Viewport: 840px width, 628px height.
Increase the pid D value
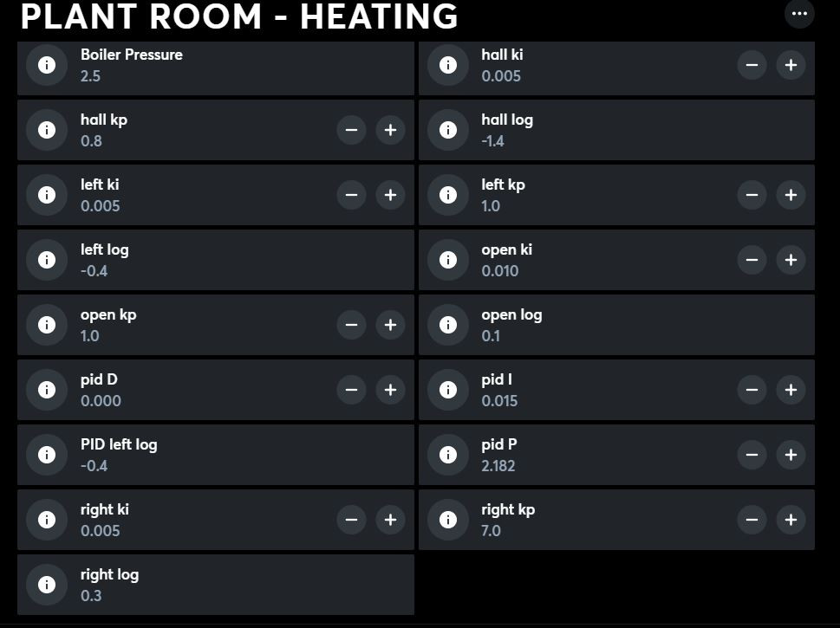(x=390, y=390)
